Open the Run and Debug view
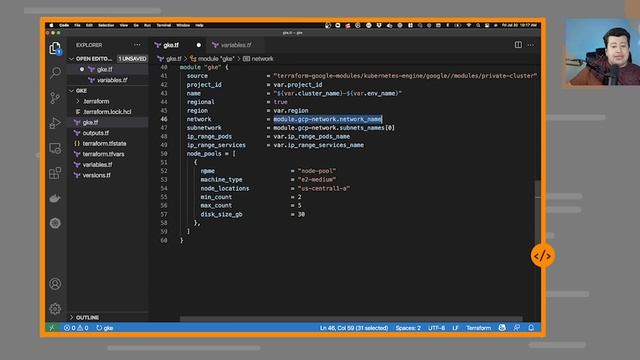The height and width of the screenshot is (360, 640). click(55, 123)
